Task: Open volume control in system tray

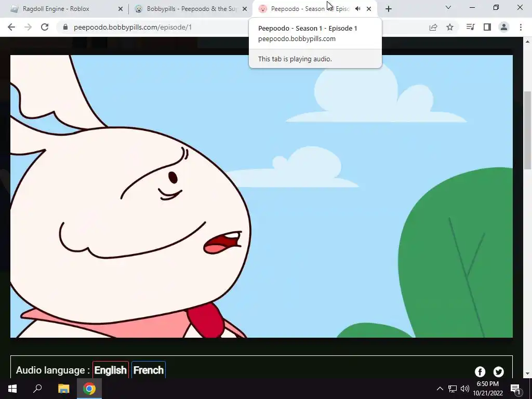Action: click(465, 389)
